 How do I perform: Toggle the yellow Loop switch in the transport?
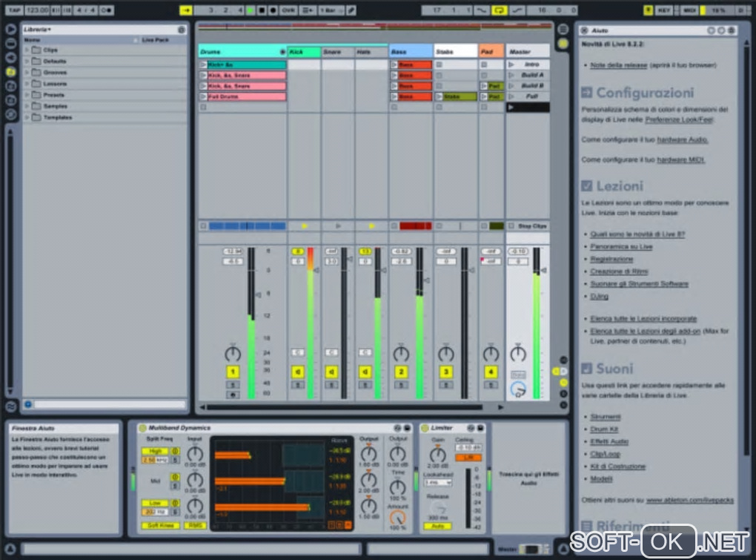[x=499, y=10]
